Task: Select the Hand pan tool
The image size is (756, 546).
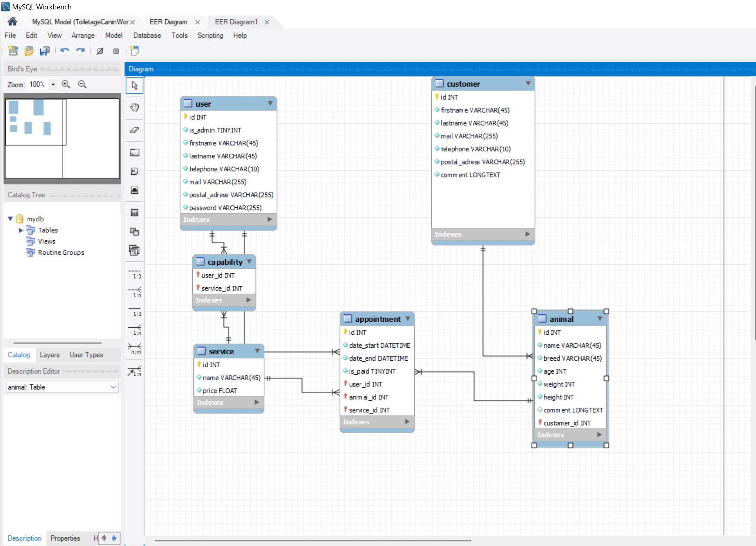Action: (134, 107)
